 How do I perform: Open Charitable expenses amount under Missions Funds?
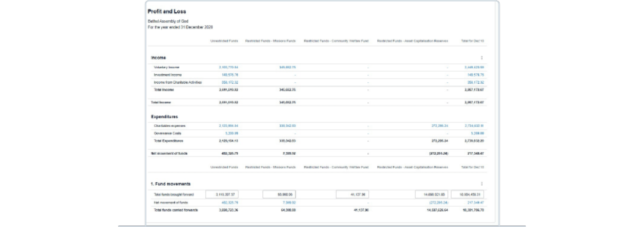pyautogui.click(x=287, y=126)
